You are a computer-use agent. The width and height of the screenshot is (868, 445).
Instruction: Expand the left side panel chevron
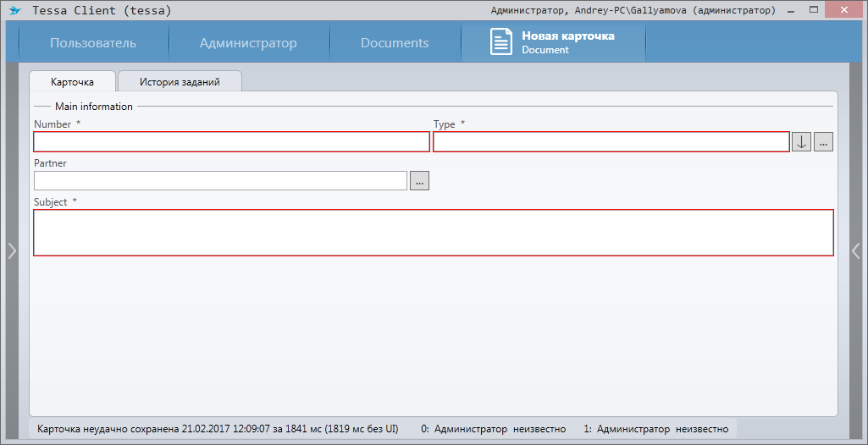coord(12,250)
